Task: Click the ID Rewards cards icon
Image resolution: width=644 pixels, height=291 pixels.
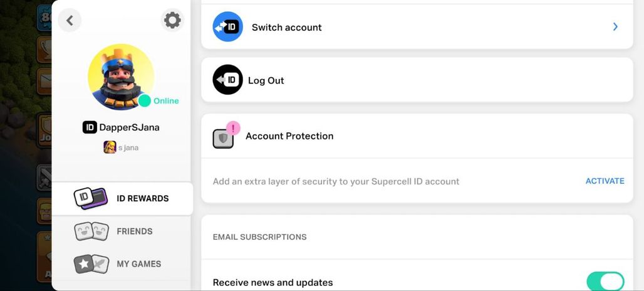Action: pyautogui.click(x=91, y=199)
